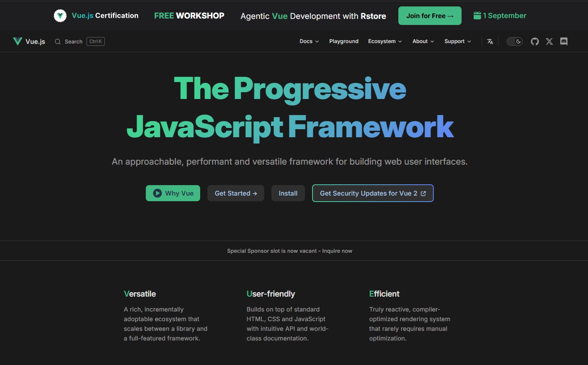Click the User-friendly description paragraph
The height and width of the screenshot is (365, 588).
click(288, 324)
